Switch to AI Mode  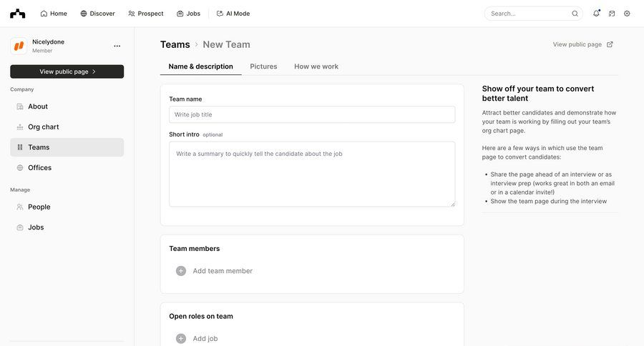pos(233,14)
